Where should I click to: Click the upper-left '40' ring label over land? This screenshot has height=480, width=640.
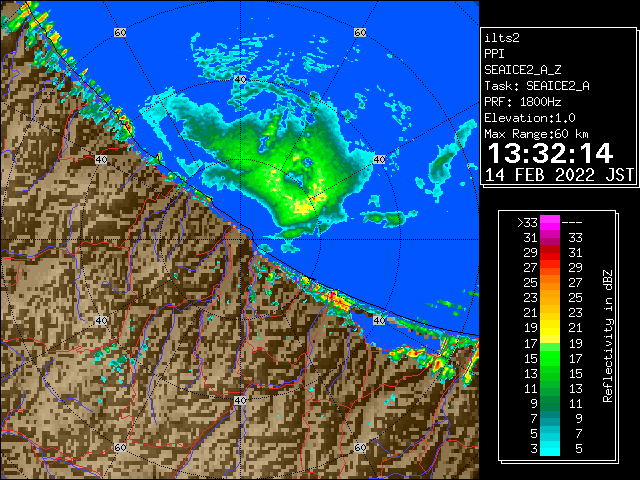click(x=101, y=160)
